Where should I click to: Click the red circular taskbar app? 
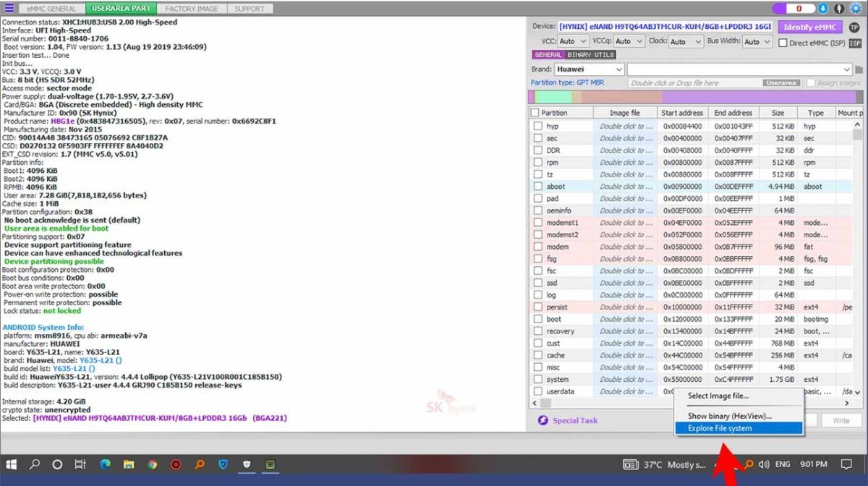click(x=176, y=464)
